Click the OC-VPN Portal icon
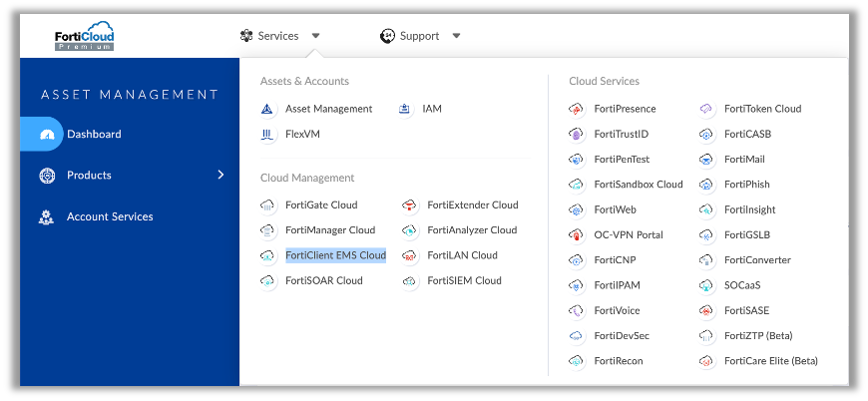The height and width of the screenshot is (401, 868). [576, 235]
